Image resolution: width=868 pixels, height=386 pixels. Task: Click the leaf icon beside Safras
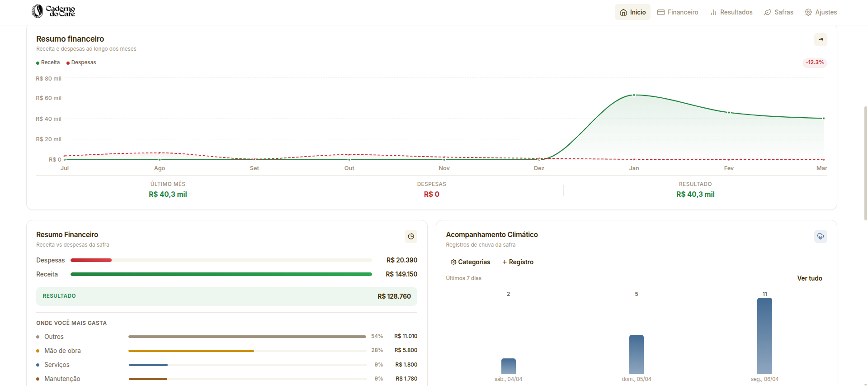pyautogui.click(x=768, y=12)
